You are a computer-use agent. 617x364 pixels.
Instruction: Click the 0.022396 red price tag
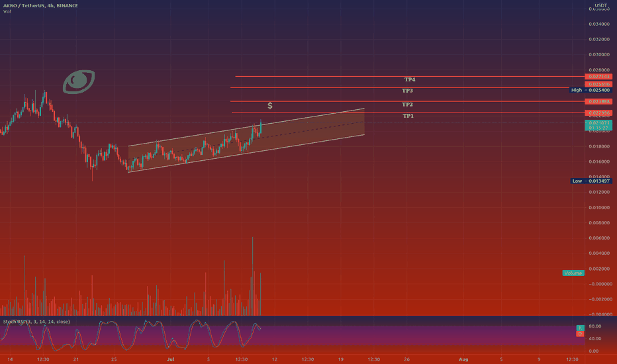[x=598, y=113]
